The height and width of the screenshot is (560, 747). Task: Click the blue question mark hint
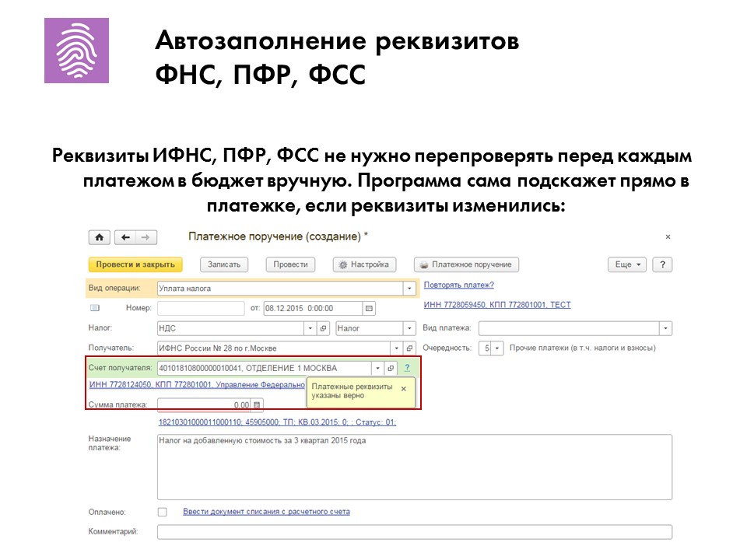coord(407,368)
